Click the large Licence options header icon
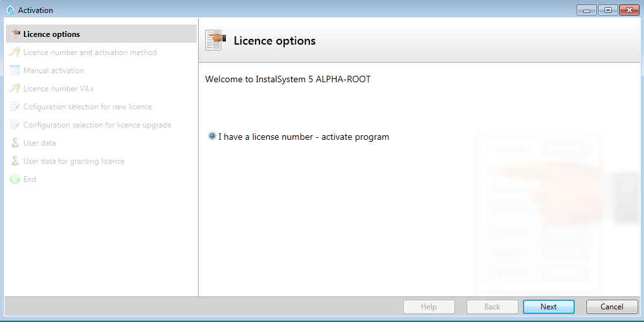The image size is (644, 323). click(x=216, y=40)
